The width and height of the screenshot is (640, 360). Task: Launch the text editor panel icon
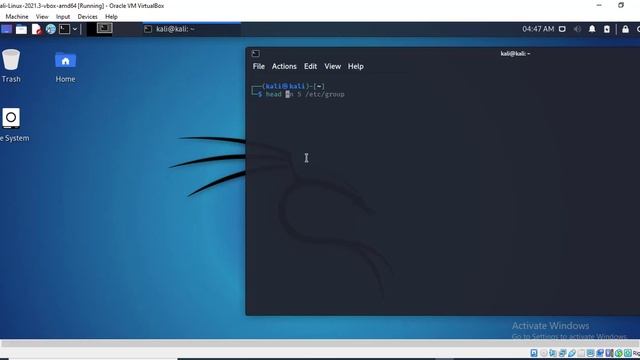37,29
